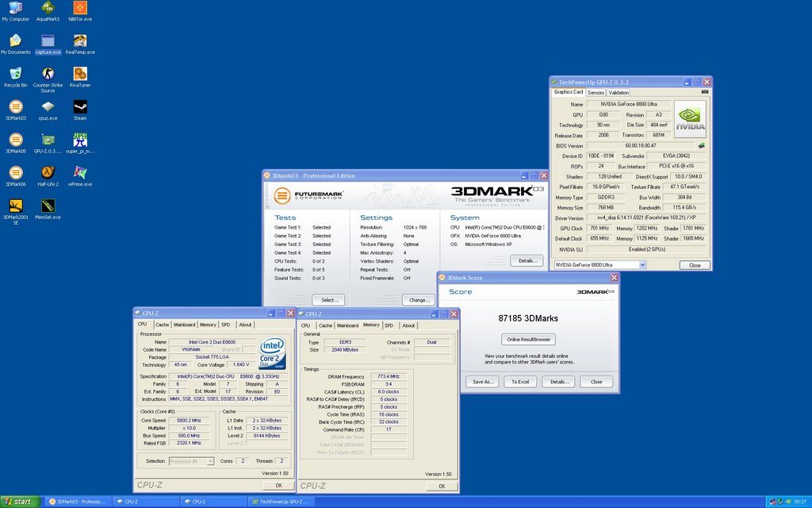This screenshot has height=508, width=812.
Task: Open the 3DMark03 desktop shortcut
Action: [16, 110]
